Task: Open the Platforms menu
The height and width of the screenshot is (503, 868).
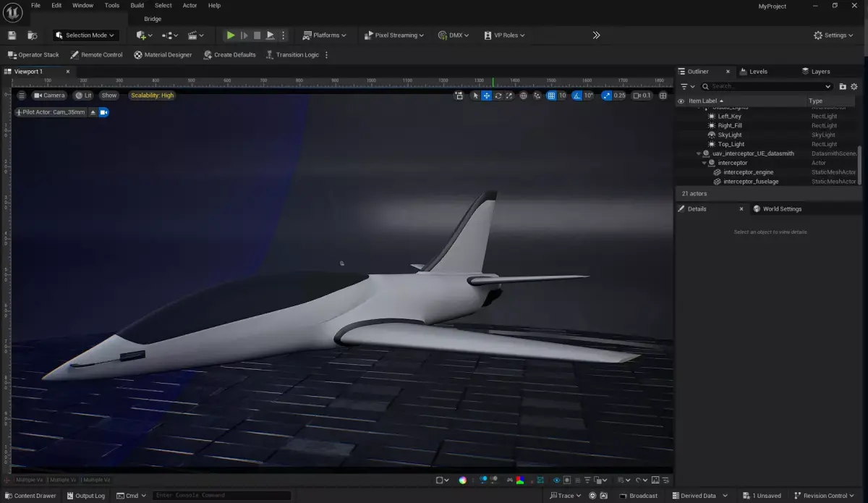Action: pyautogui.click(x=324, y=35)
